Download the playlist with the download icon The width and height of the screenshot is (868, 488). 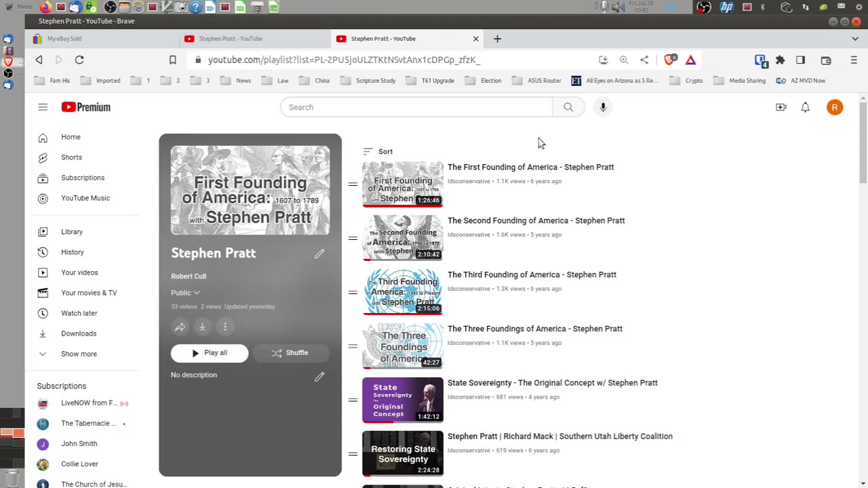point(202,327)
